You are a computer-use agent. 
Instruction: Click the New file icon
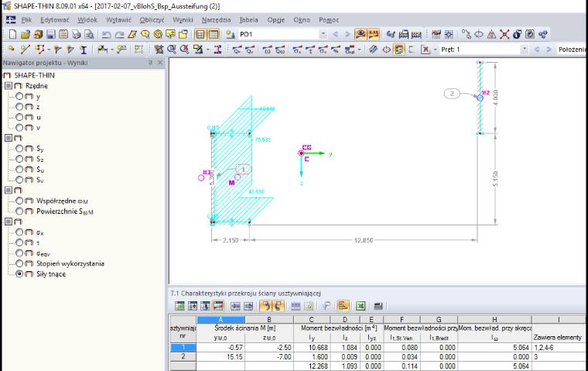coord(12,34)
